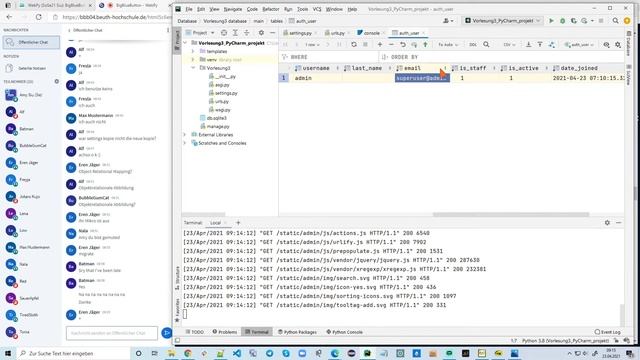Viewport: 640px width, 360px height.
Task: Reload the browser page
Action: coord(39,17)
